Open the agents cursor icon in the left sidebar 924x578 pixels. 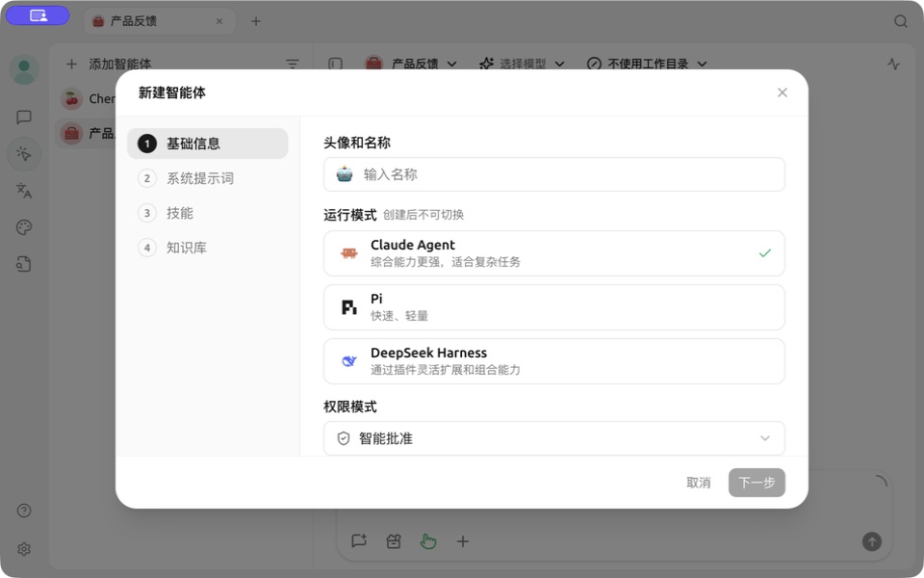click(x=24, y=154)
